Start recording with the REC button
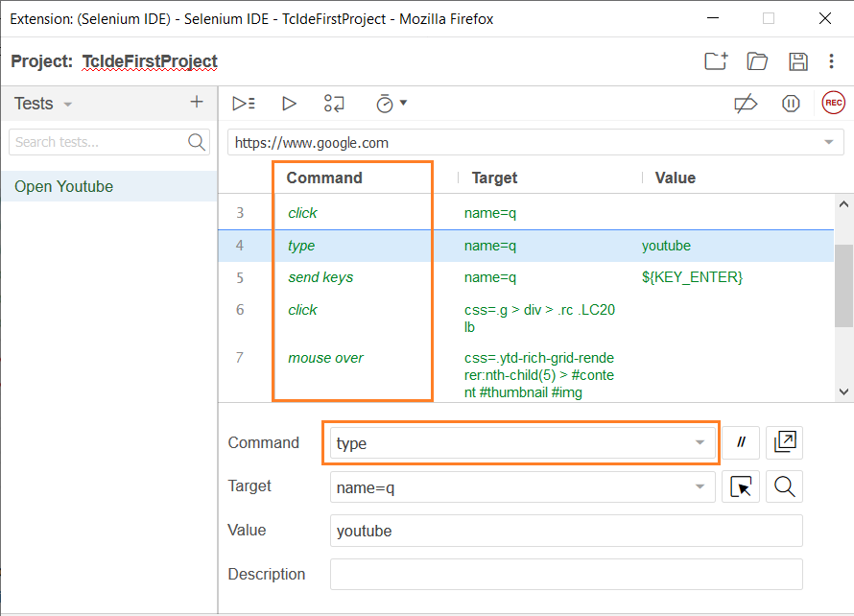This screenshot has height=616, width=854. point(833,103)
